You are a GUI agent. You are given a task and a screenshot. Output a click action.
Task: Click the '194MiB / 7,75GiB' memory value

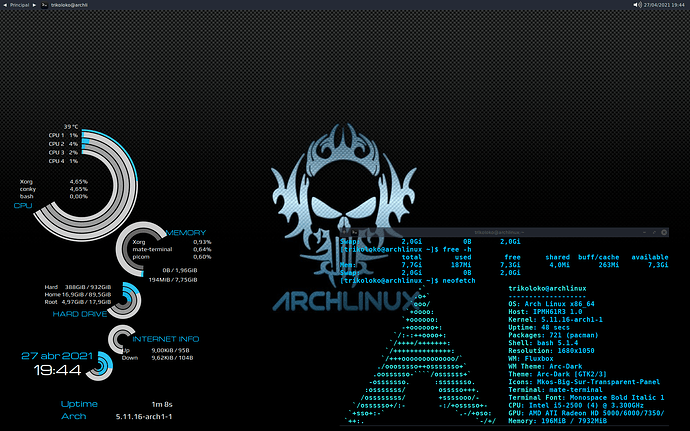[173, 280]
